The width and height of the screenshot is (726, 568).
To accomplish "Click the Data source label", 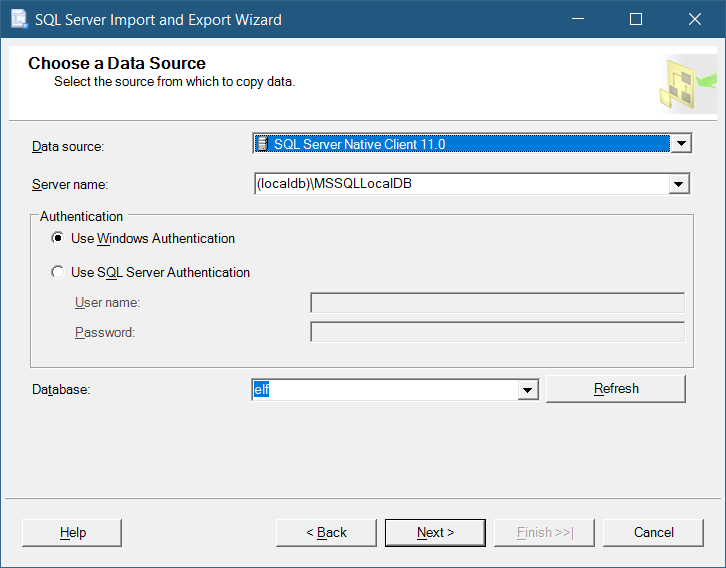I will point(68,146).
